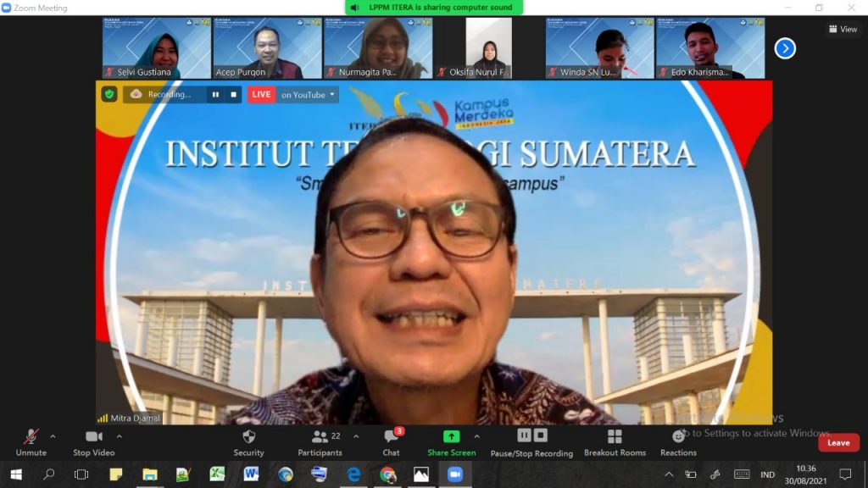The width and height of the screenshot is (868, 488).
Task: Expand audio options arrow next to Unmute
Action: (53, 436)
